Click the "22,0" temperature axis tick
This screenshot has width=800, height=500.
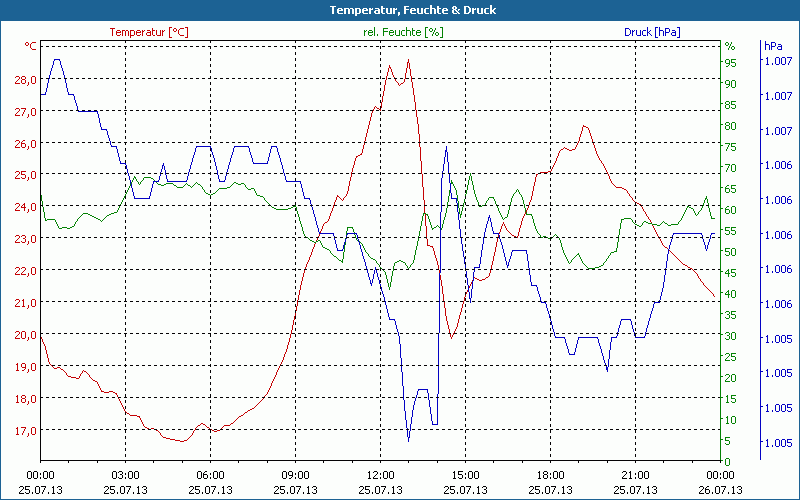27,271
